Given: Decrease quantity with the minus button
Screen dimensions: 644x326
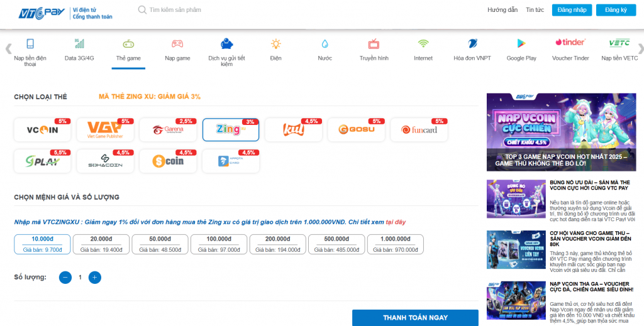Looking at the screenshot, I should click(65, 278).
